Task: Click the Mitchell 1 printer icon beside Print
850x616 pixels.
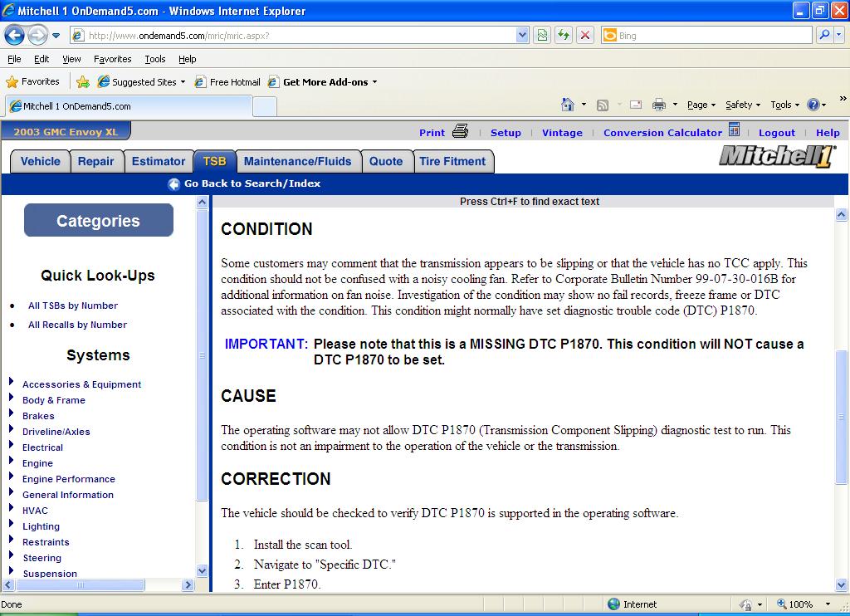Action: click(460, 130)
